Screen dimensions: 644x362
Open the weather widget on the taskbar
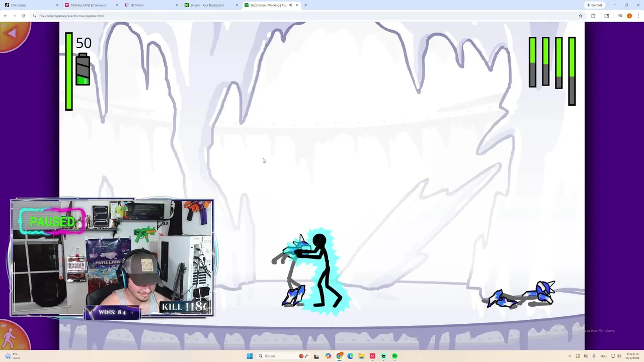[12, 356]
